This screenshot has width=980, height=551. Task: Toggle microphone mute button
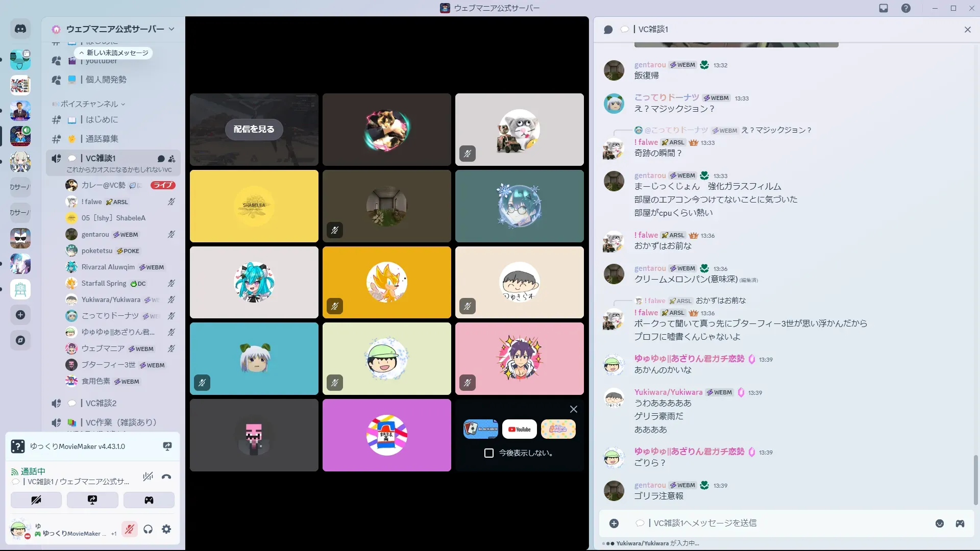(130, 530)
